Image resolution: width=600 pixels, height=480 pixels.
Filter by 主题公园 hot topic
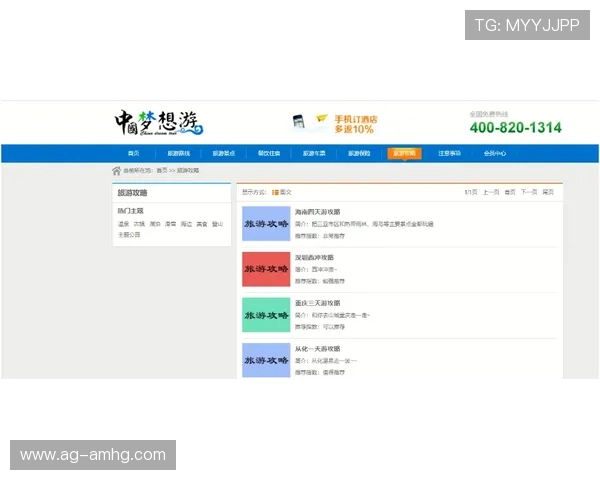[x=129, y=235]
